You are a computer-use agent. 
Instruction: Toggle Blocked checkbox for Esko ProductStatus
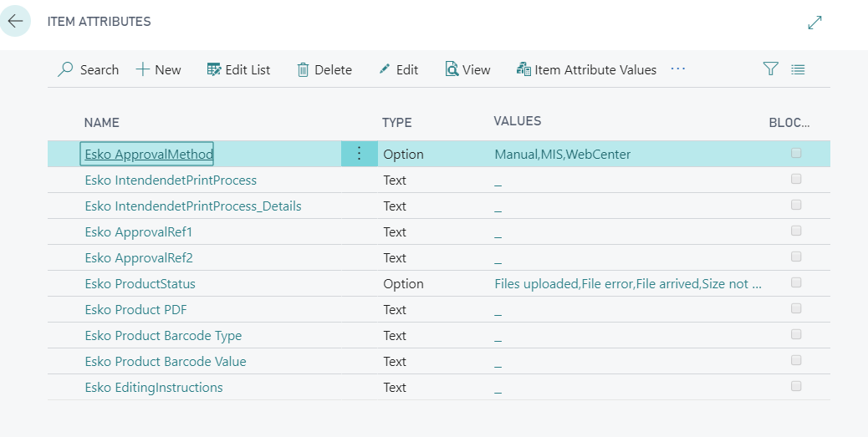point(796,282)
